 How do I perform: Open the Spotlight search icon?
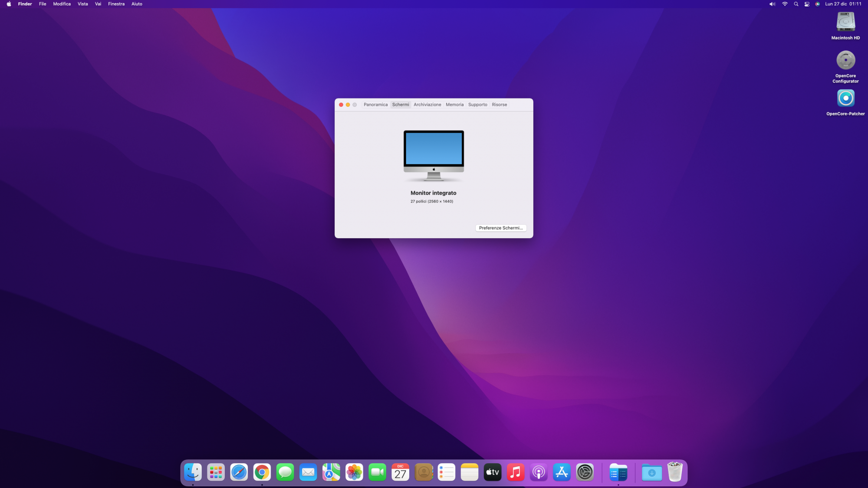coord(796,4)
